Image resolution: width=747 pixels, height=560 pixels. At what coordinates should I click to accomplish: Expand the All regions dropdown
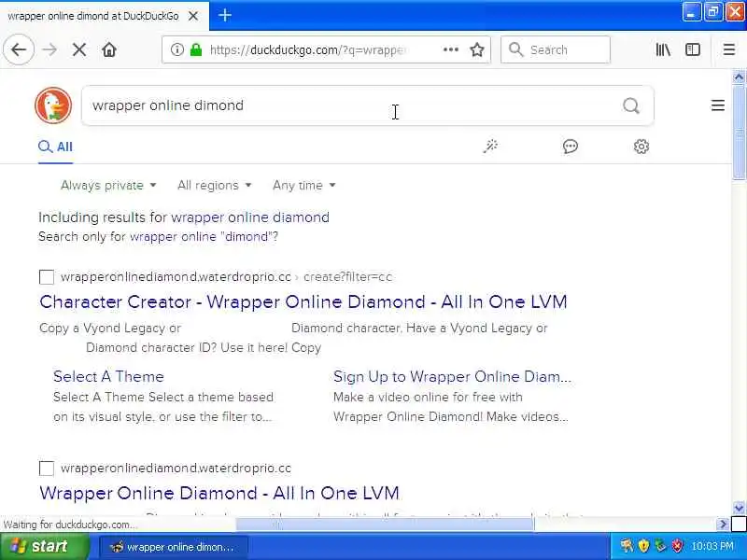point(214,185)
